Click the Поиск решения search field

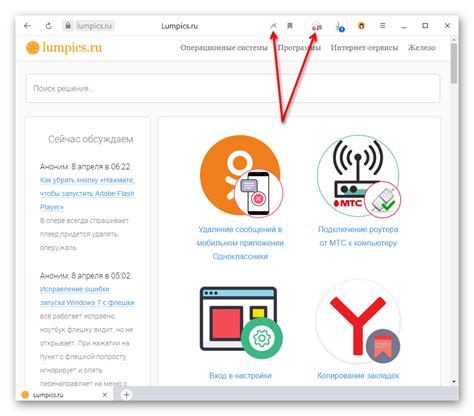pyautogui.click(x=233, y=88)
